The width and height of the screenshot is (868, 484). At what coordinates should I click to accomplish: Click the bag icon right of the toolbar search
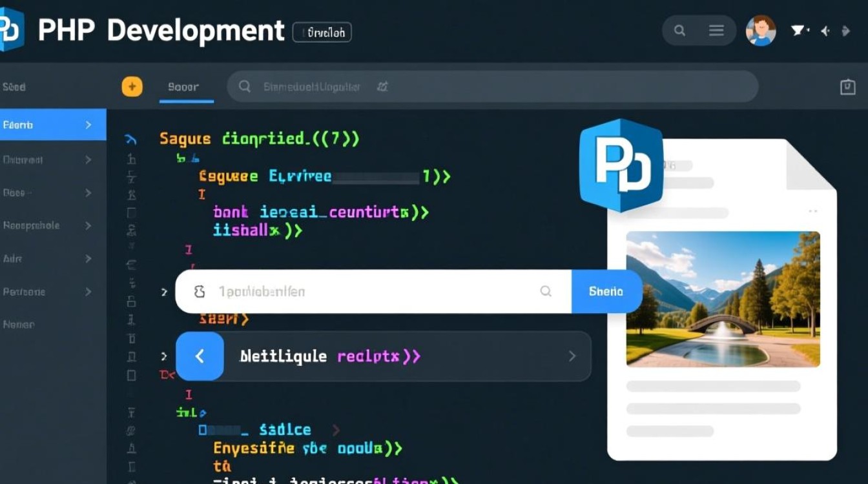[847, 87]
